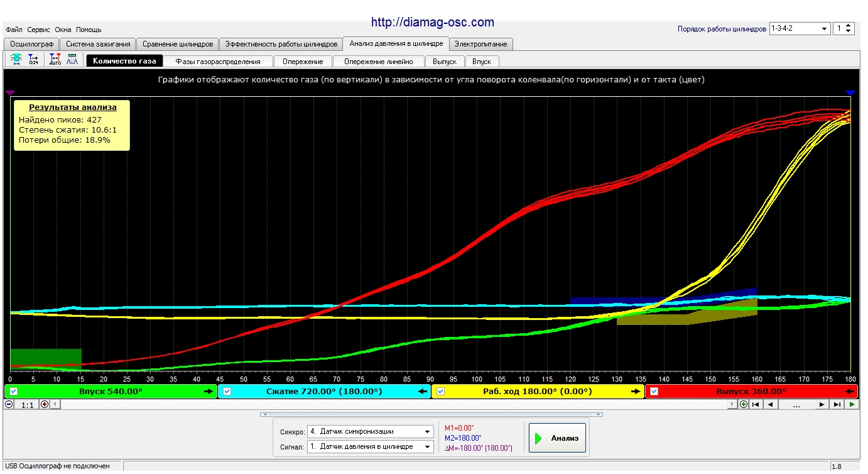Switch to the Электропитание tab
This screenshot has height=474, width=868.
point(482,44)
